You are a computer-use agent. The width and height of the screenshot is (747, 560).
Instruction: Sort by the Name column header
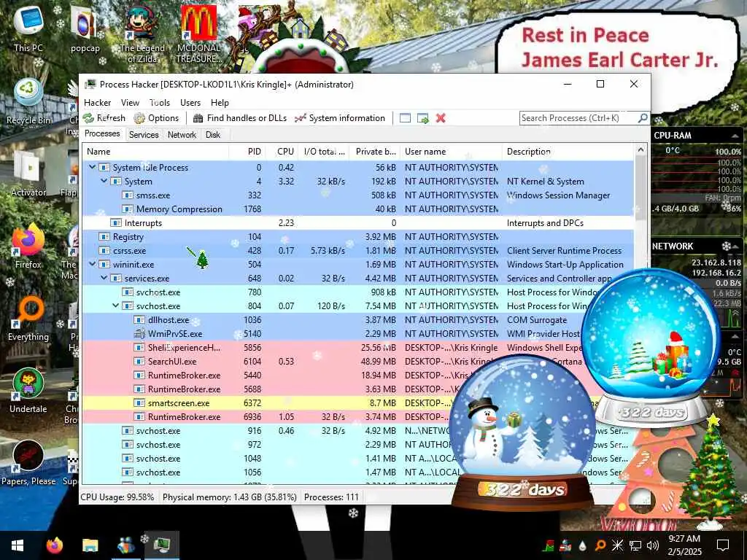[156, 152]
